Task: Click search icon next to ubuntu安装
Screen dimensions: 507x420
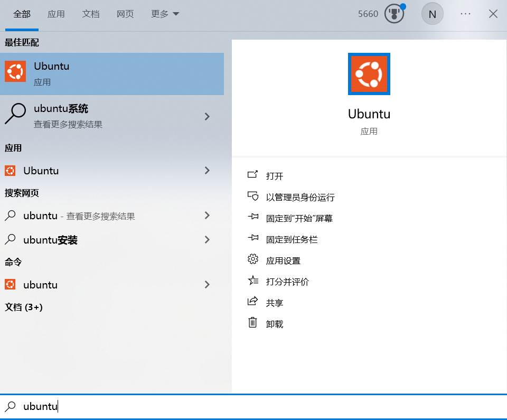Action: 10,240
